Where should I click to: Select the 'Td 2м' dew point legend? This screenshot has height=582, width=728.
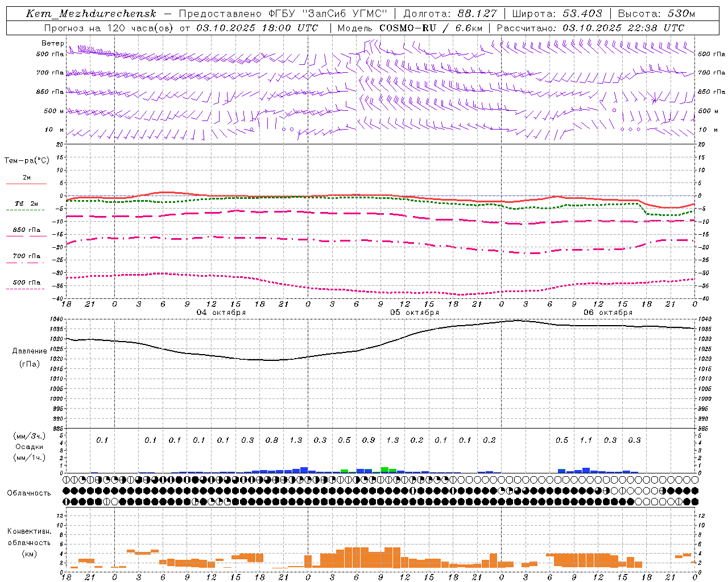27,203
